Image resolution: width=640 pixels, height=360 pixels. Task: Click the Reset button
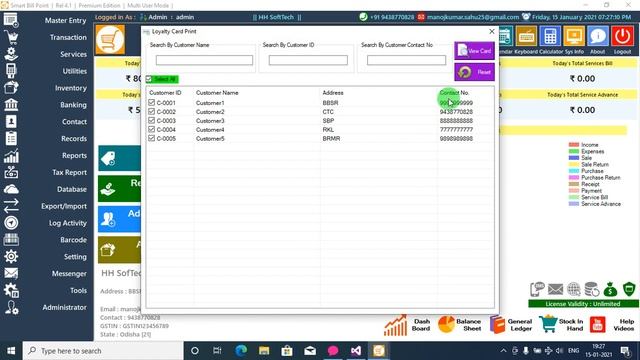click(474, 72)
